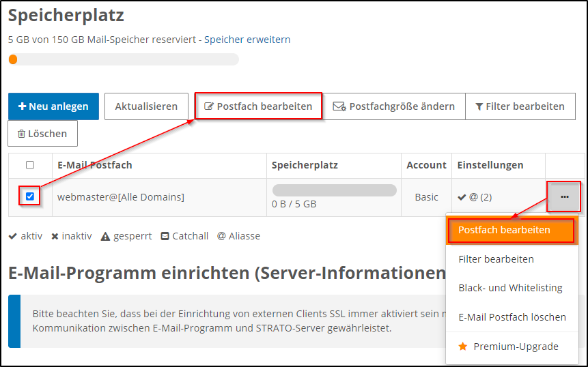Click the trash icon on Löschen
Viewport: 588px width, 367px height.
tap(21, 134)
